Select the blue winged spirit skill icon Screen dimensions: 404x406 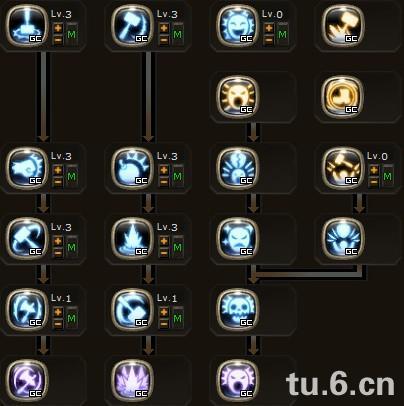[x=343, y=239]
